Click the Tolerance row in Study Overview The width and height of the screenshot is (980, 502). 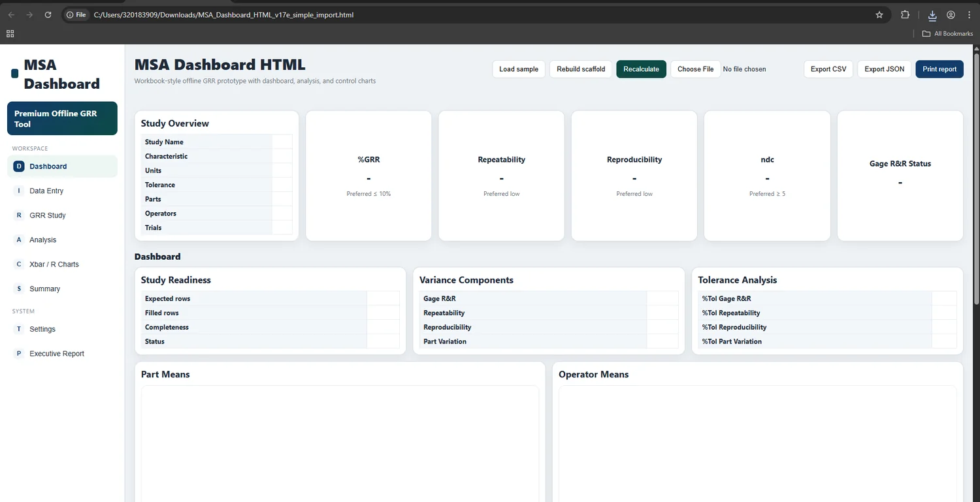(217, 185)
